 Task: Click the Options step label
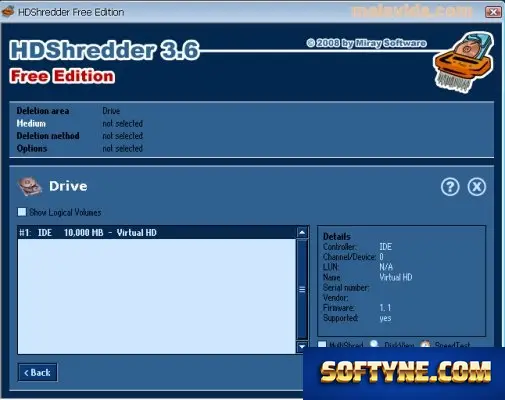click(32, 148)
